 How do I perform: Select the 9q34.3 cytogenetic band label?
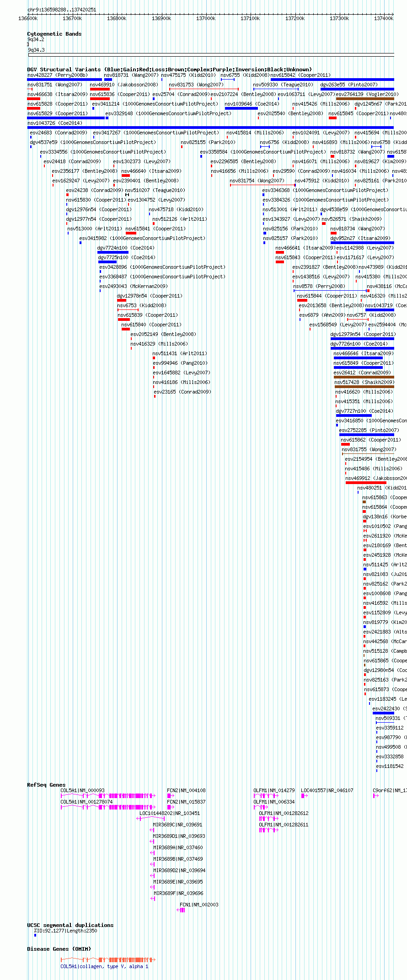(x=37, y=50)
